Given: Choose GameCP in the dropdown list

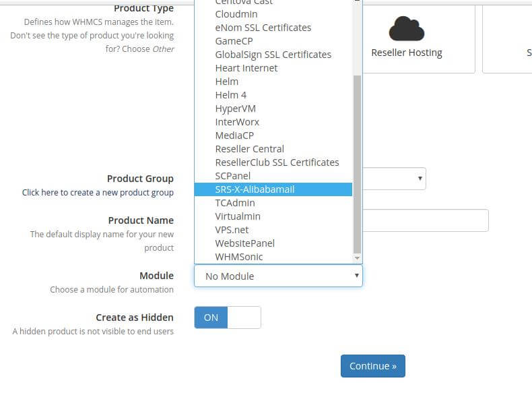Looking at the screenshot, I should point(273,41).
